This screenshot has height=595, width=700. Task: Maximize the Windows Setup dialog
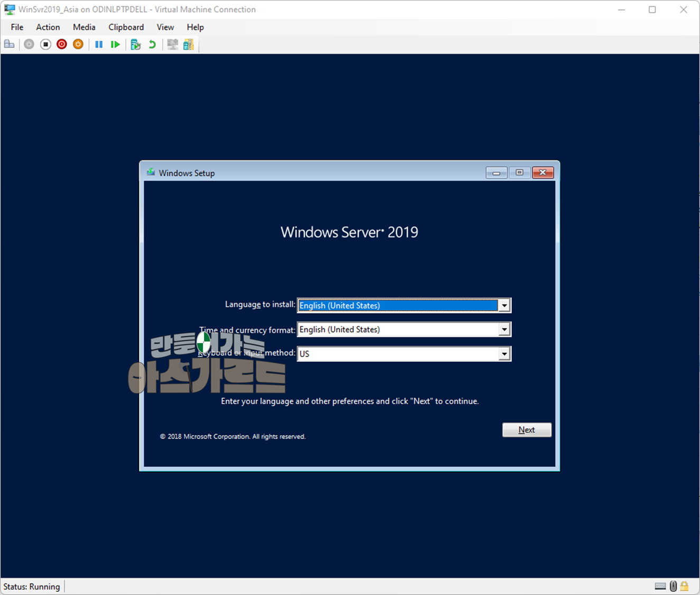coord(519,172)
